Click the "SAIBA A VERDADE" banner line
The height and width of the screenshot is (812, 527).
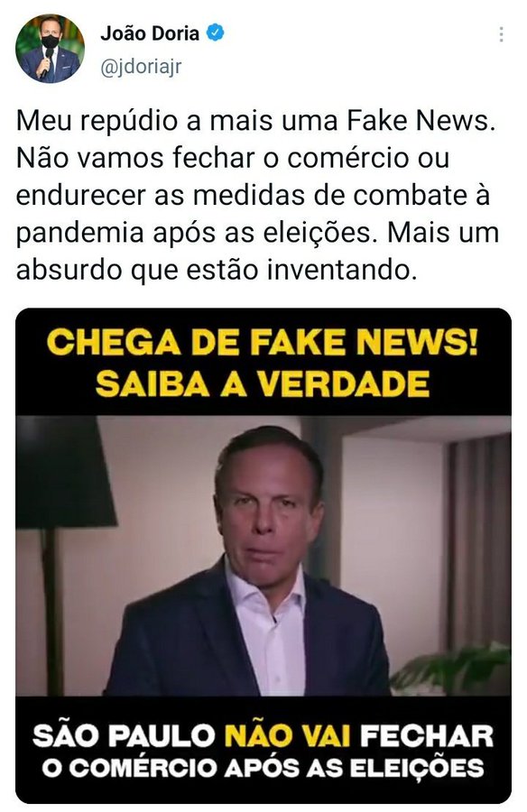[263, 383]
